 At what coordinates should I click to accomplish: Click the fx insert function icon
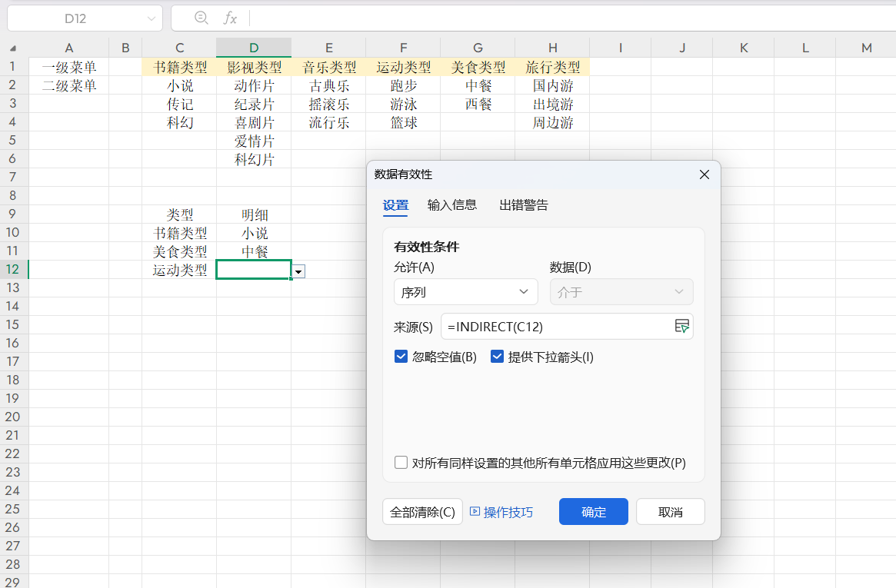[x=230, y=18]
